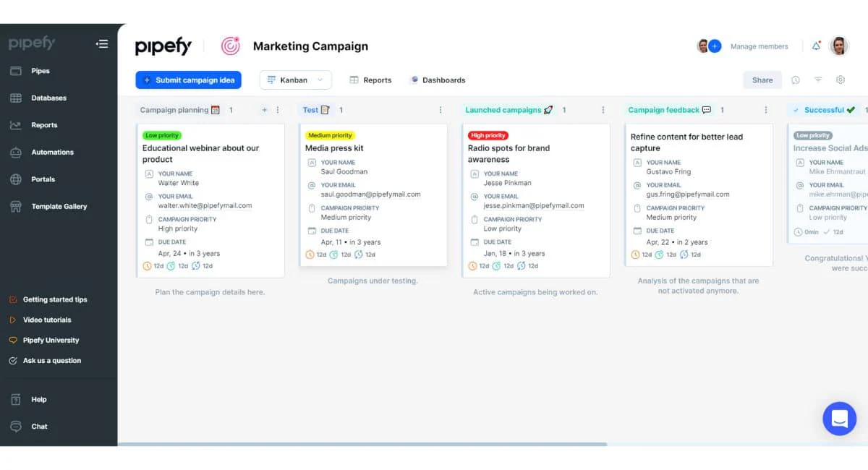Click the Template Gallery store icon
Viewport: 868px width, 470px height.
pyautogui.click(x=15, y=207)
